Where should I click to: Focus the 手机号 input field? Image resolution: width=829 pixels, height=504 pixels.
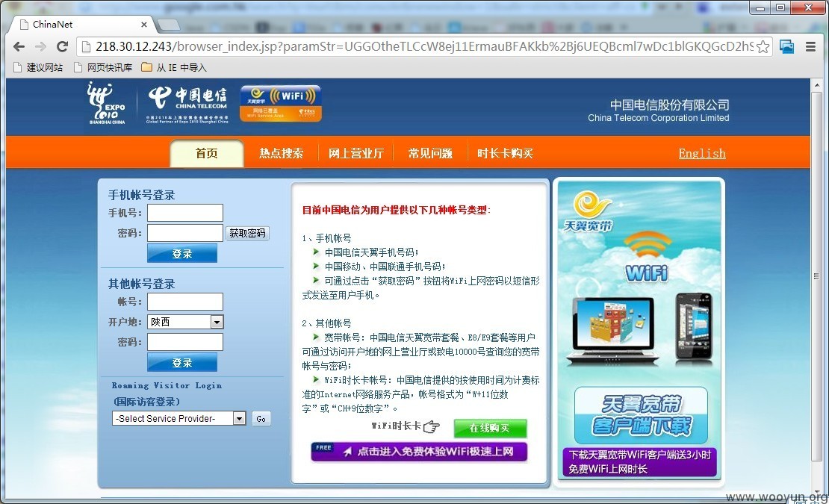click(185, 213)
